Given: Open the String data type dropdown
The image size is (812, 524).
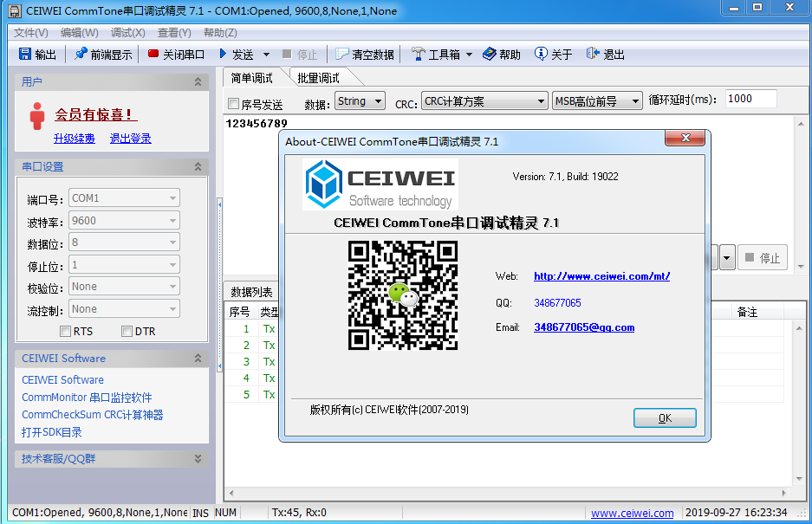Looking at the screenshot, I should (360, 101).
